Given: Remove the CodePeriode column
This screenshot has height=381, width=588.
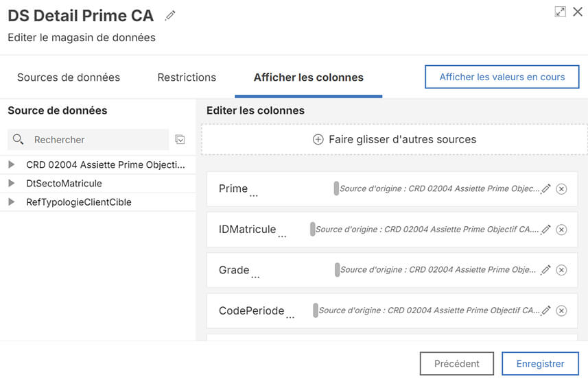Looking at the screenshot, I should point(561,310).
